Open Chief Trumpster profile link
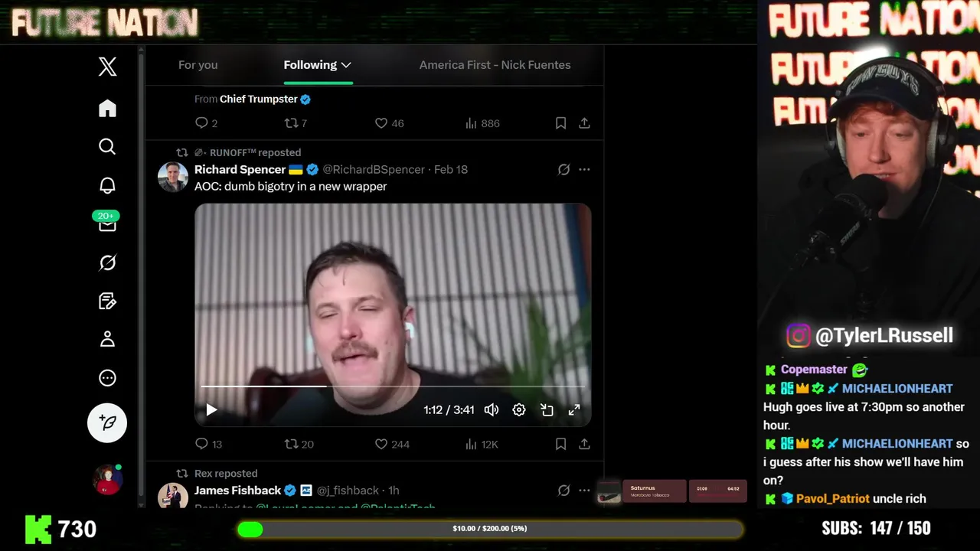 (259, 99)
